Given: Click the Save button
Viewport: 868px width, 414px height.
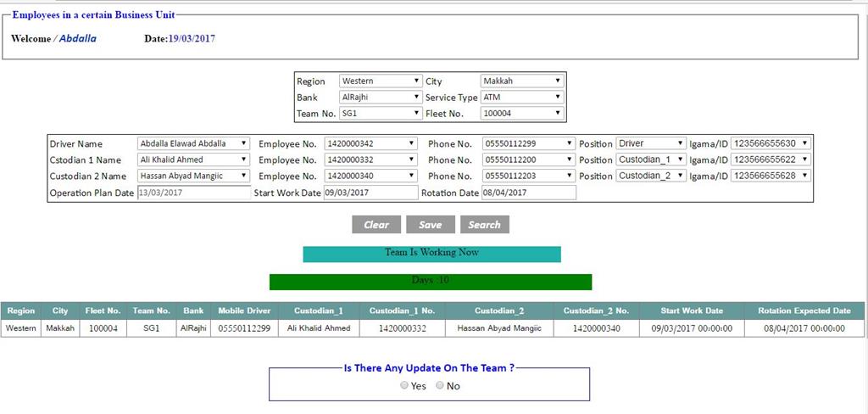Looking at the screenshot, I should (x=431, y=225).
